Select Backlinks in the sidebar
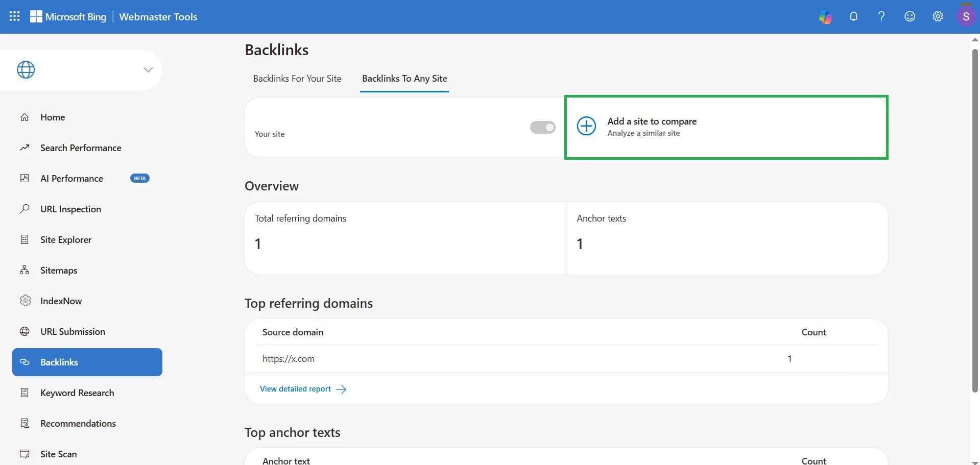 87,362
